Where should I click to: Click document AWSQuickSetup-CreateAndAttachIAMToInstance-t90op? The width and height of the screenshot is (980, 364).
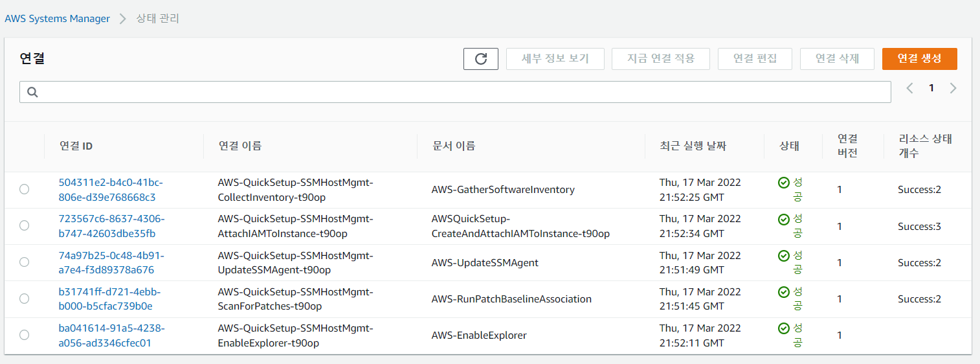pyautogui.click(x=520, y=226)
